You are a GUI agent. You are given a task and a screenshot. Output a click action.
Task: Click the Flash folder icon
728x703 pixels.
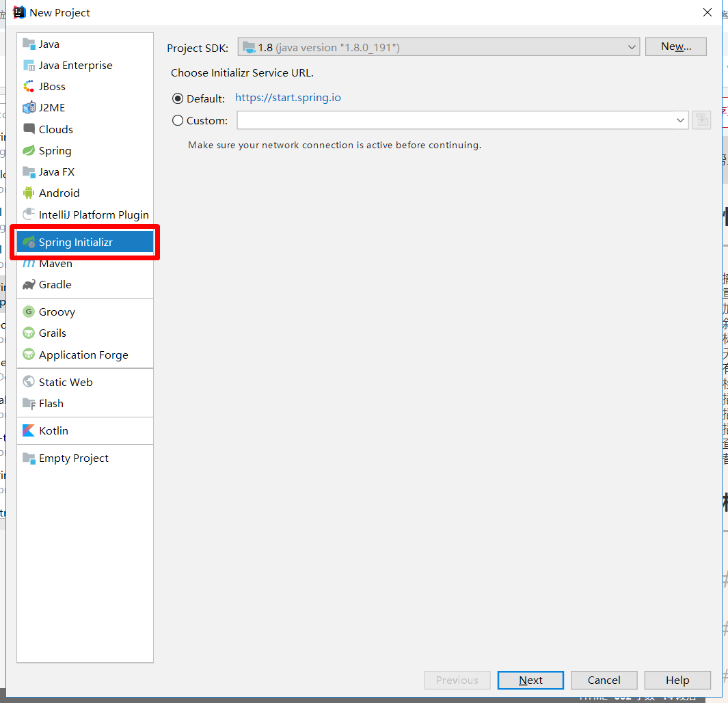click(29, 404)
